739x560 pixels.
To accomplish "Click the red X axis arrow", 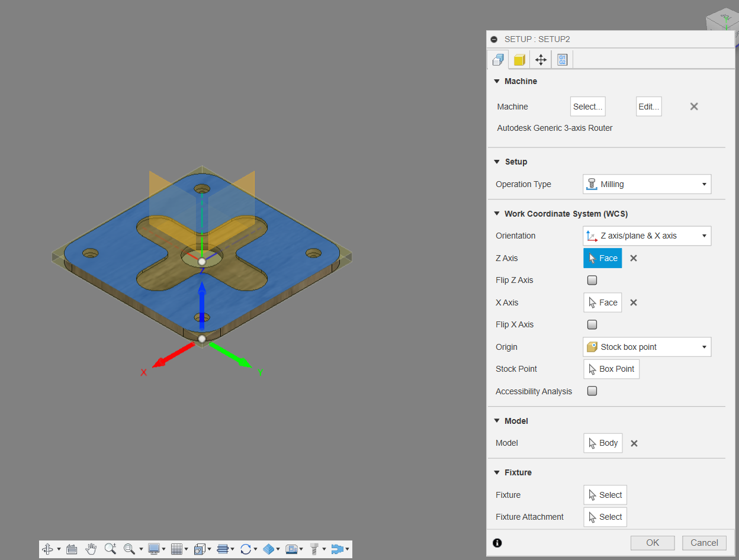I will [x=173, y=354].
